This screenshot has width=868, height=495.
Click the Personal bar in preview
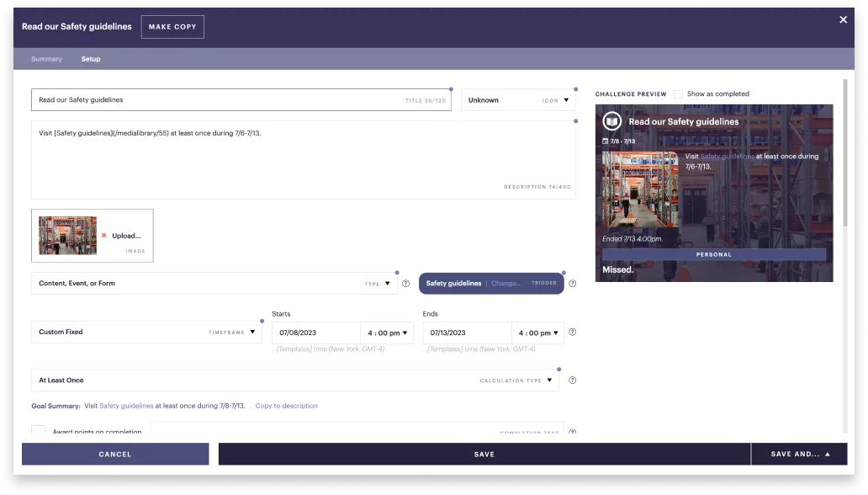(714, 254)
